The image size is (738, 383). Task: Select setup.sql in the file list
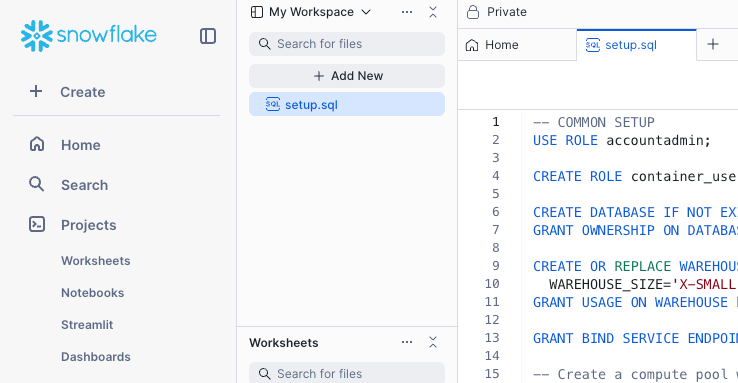coord(347,104)
